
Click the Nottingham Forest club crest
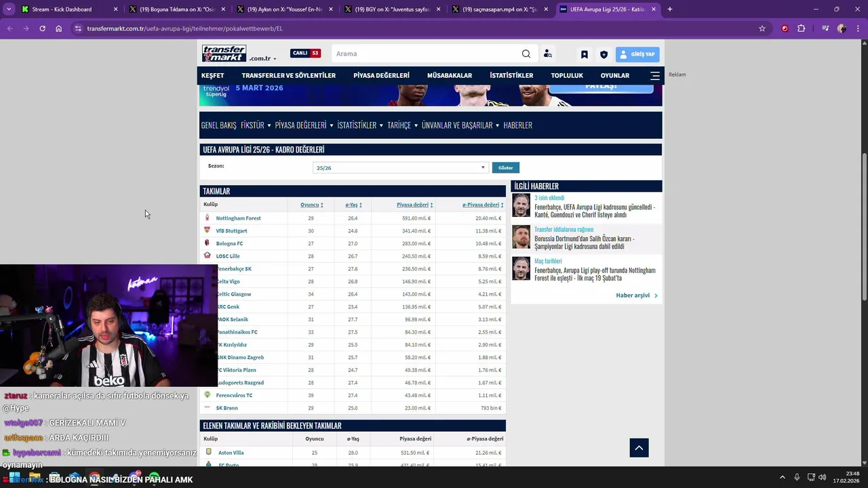pyautogui.click(x=208, y=218)
